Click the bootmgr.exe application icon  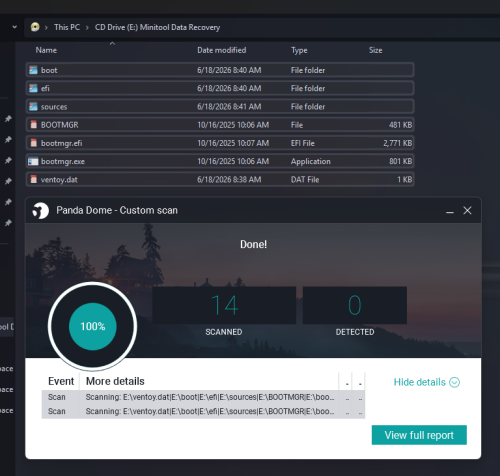click(33, 161)
